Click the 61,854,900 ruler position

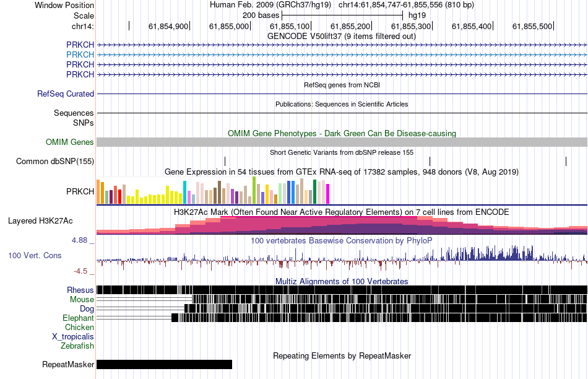[168, 26]
